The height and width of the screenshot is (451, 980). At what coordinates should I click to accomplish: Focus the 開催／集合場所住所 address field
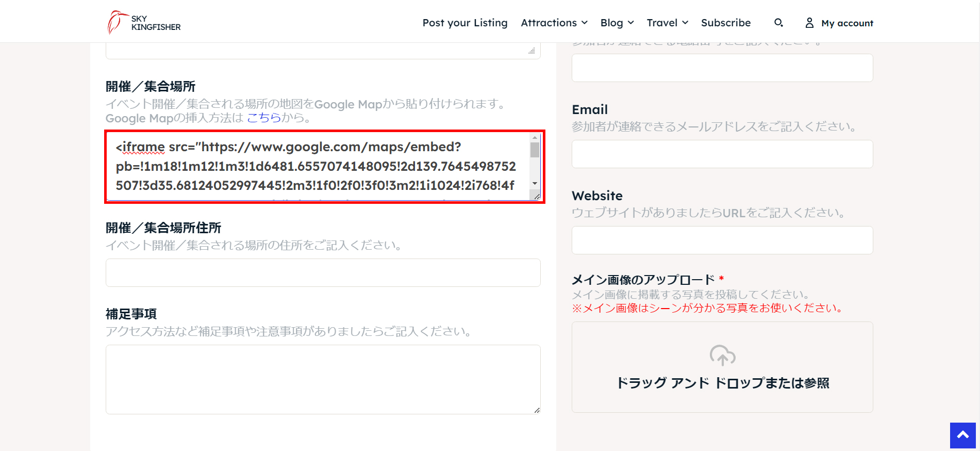[x=323, y=272]
